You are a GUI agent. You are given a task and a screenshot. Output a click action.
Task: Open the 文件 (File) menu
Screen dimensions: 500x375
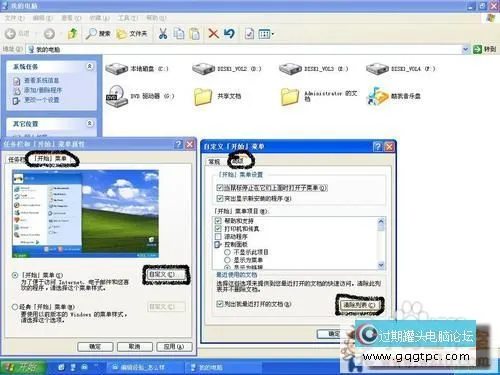15,18
